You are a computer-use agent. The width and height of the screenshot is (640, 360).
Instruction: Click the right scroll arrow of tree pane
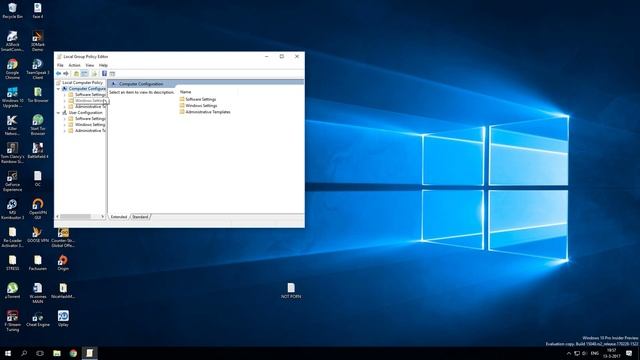tap(102, 217)
